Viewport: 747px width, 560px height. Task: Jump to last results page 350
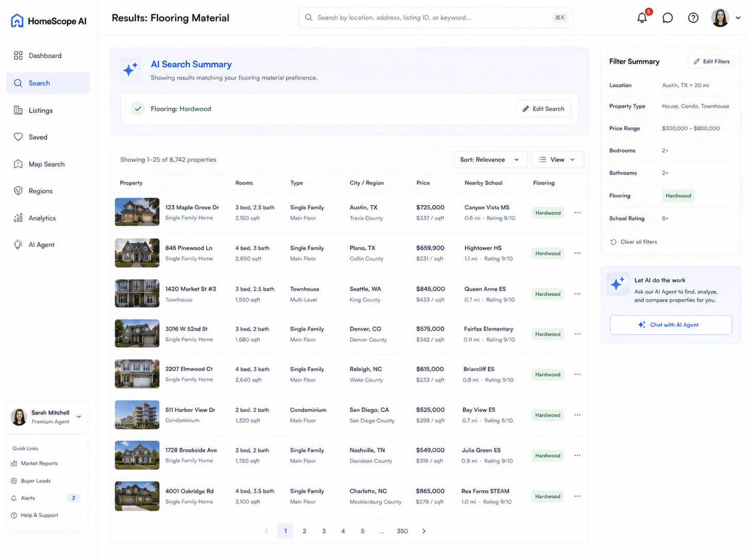pos(402,531)
